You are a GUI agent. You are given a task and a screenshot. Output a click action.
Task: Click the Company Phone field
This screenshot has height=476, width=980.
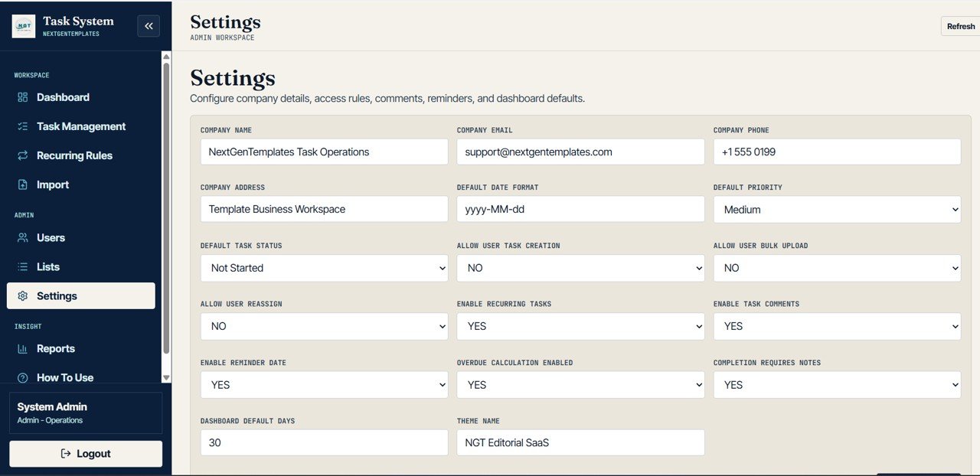[837, 152]
